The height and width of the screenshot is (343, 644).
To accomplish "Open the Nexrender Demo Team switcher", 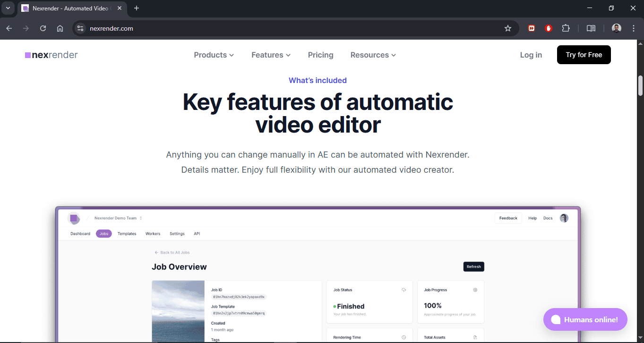I will coord(118,218).
